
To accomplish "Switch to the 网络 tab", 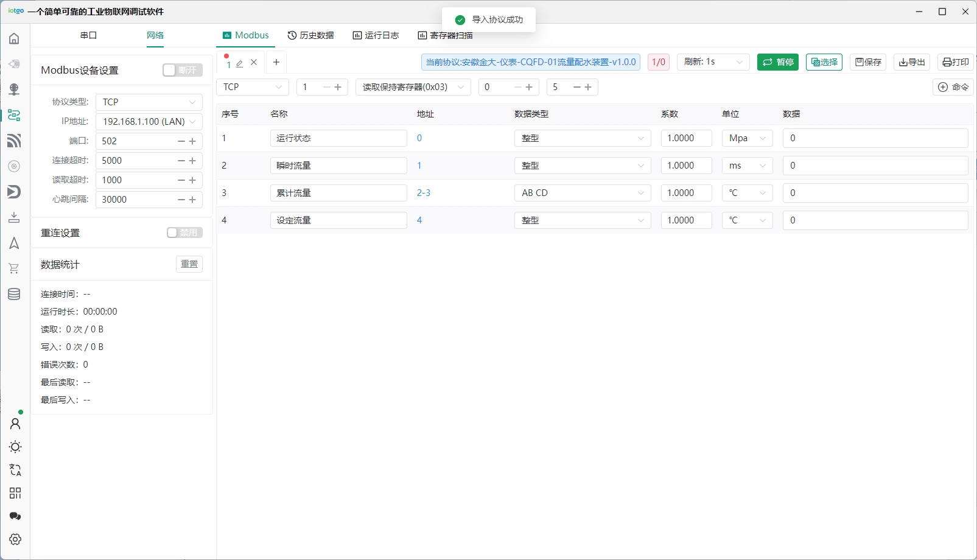I will pyautogui.click(x=155, y=35).
